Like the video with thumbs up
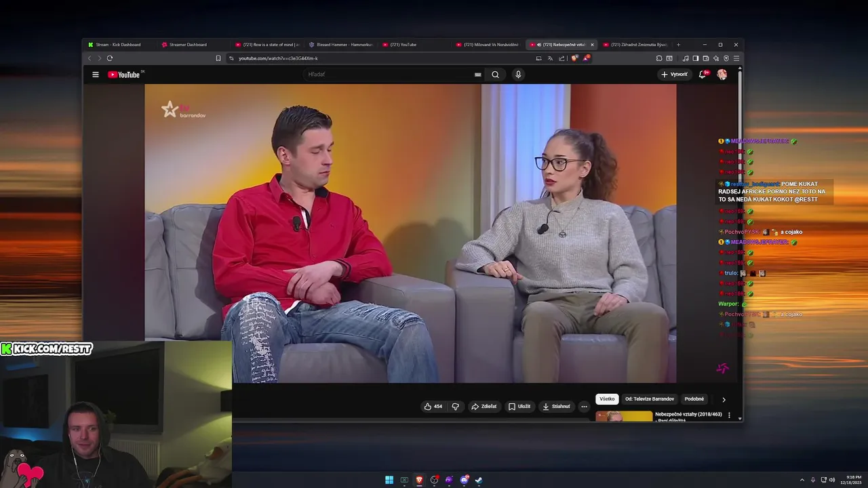 pyautogui.click(x=433, y=407)
